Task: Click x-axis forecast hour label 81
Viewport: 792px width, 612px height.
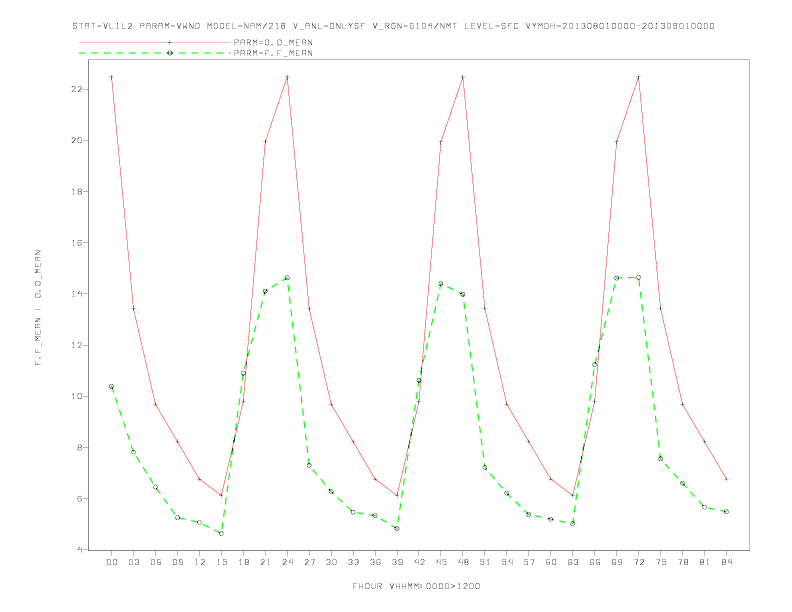Action: click(705, 562)
